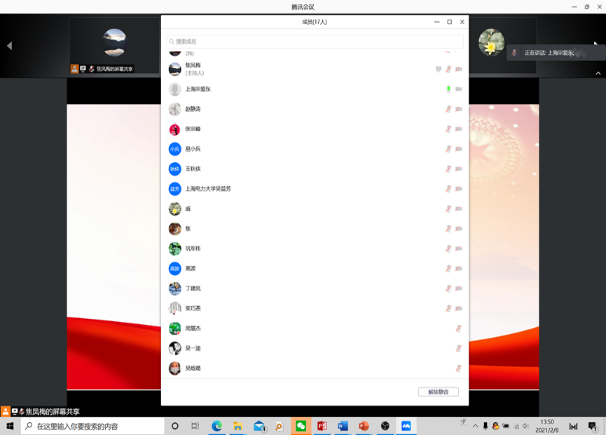606x435 pixels.
Task: Unmute microphone on the 易小兵 row
Action: (448, 149)
